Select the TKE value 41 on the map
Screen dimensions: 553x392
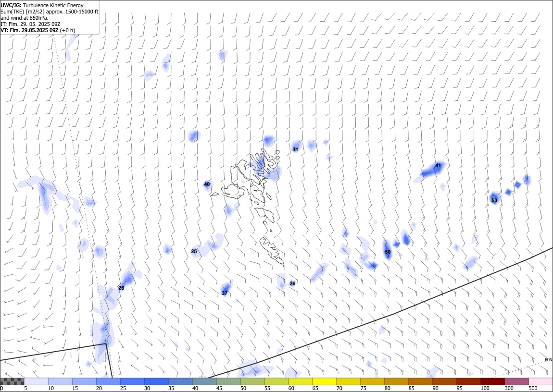(x=438, y=166)
